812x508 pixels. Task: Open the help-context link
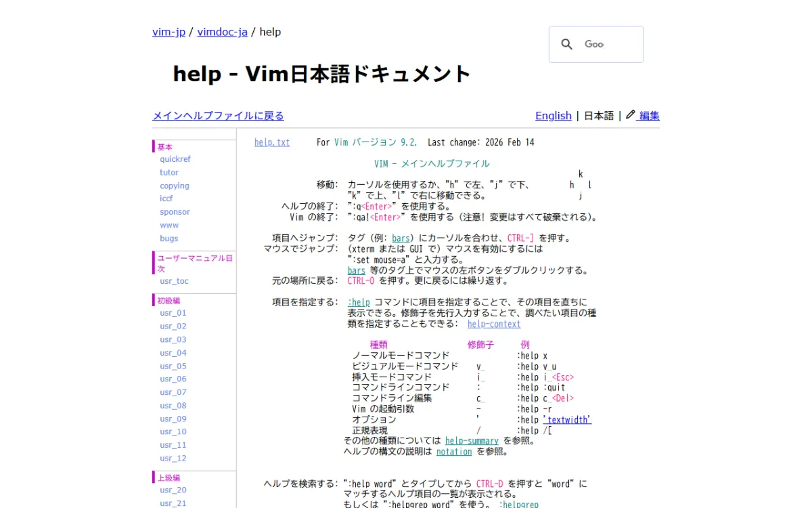coord(494,324)
